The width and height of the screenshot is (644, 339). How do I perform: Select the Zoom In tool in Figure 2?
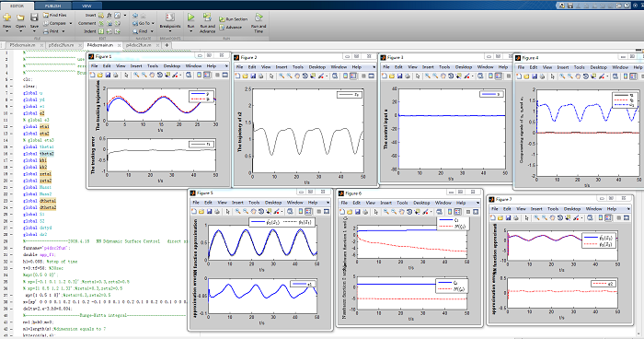coord(282,76)
